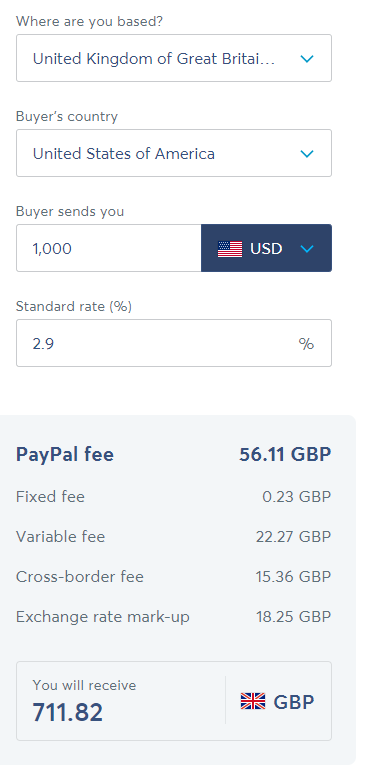Click the 711.82 received amount

(x=68, y=712)
